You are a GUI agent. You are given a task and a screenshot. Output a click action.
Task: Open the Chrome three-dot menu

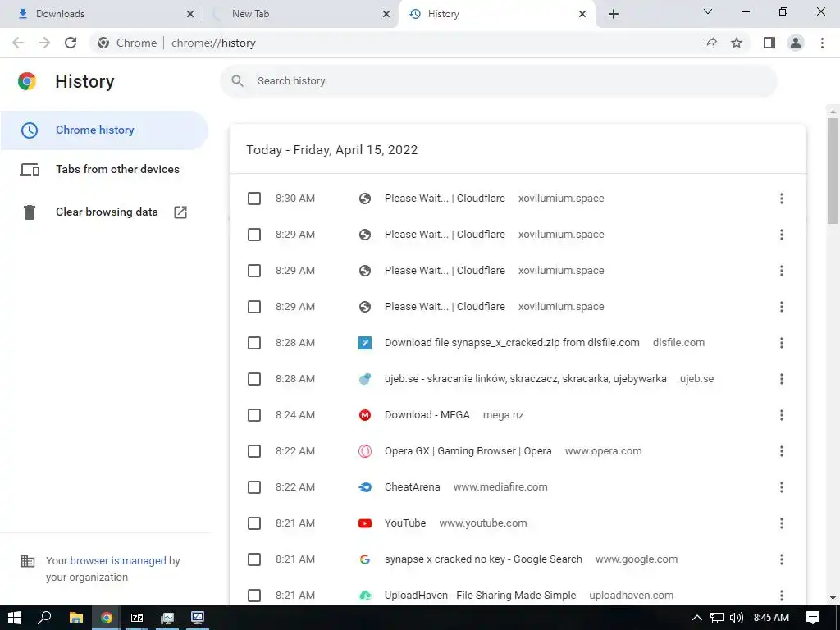coord(822,43)
